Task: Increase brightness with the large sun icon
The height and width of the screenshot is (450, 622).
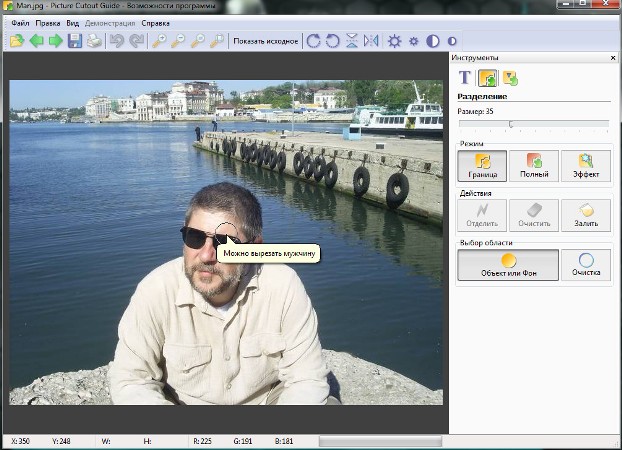Action: [394, 41]
